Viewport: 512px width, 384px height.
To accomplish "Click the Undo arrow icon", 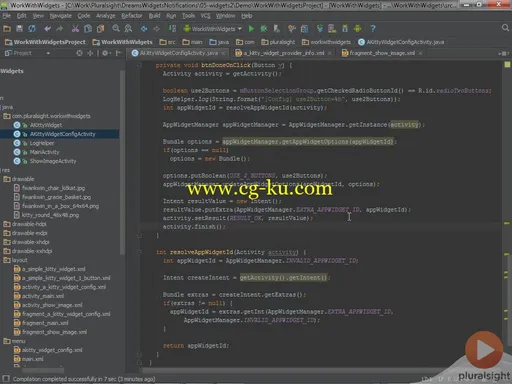I will coord(47,29).
